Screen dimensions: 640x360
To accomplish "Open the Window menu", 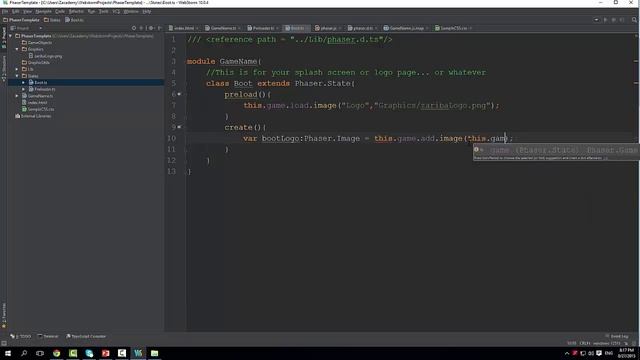I will pyautogui.click(x=131, y=11).
